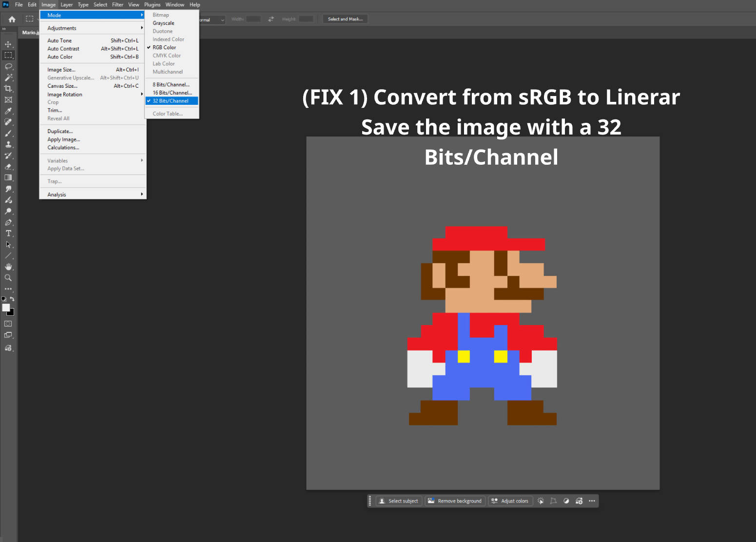Select the Horizontal Type tool

click(x=8, y=233)
